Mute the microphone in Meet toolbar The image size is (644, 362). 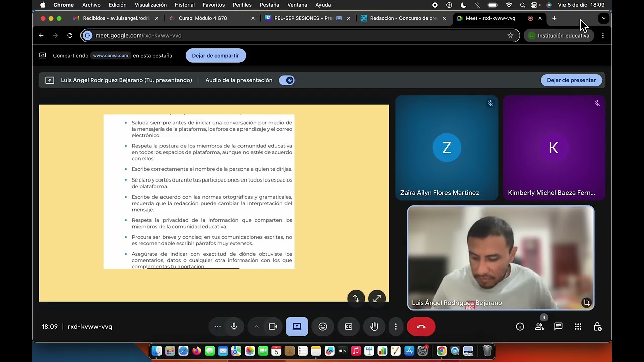[234, 327]
